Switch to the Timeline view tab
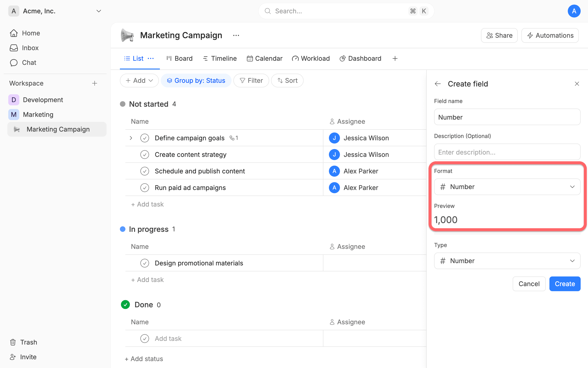 [x=220, y=58]
